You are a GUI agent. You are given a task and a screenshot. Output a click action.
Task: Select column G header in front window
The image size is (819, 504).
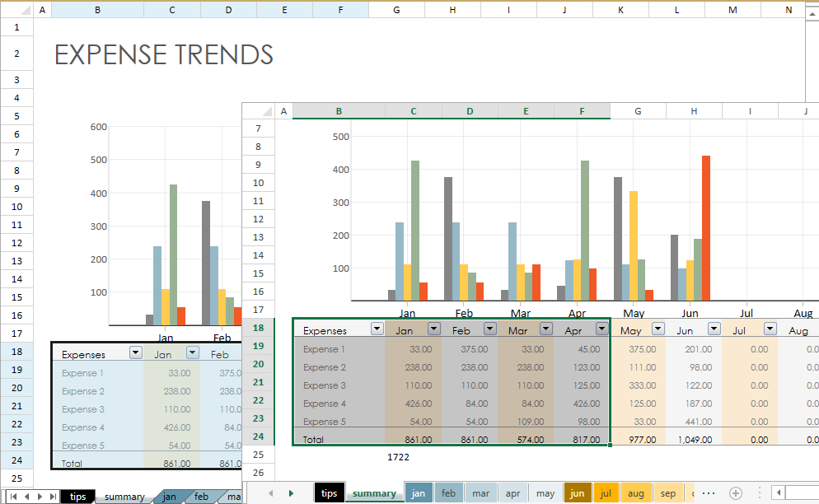tap(638, 111)
